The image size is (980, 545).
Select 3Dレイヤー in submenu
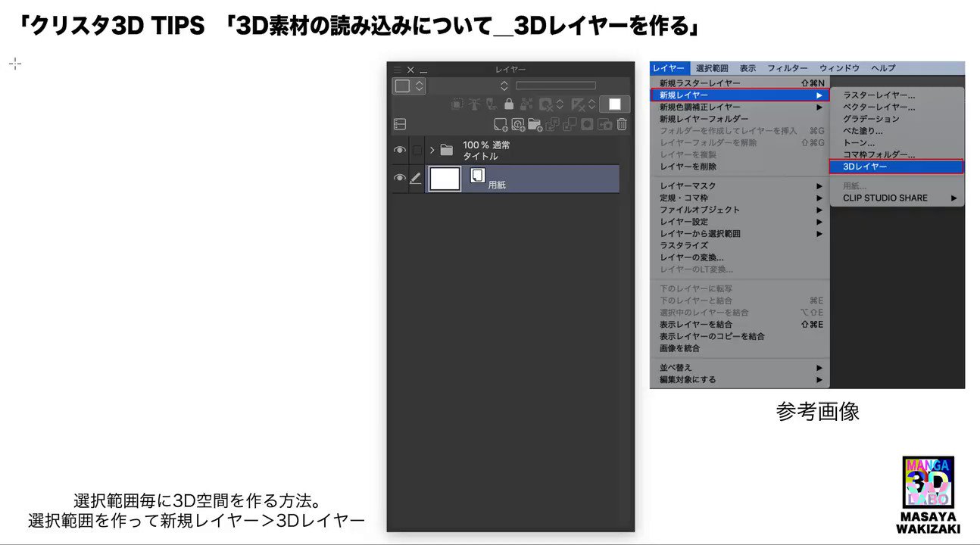(x=897, y=167)
